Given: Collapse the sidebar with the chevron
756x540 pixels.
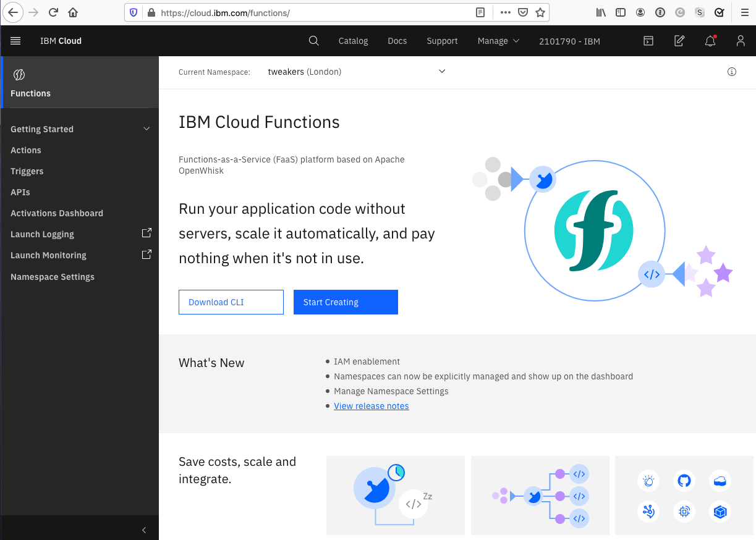Looking at the screenshot, I should (144, 530).
